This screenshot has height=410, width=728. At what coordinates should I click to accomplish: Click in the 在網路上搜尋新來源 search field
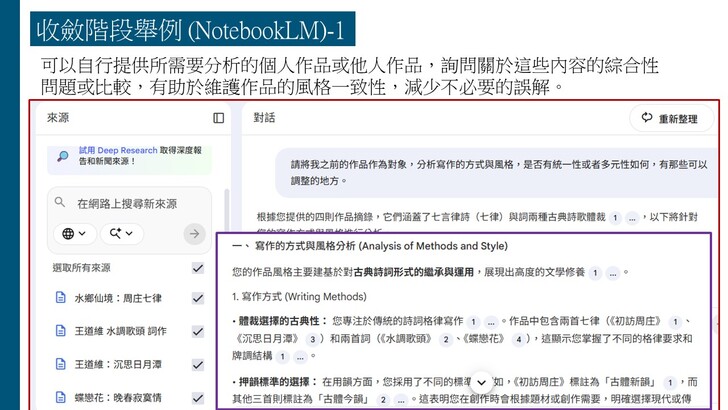[127, 204]
